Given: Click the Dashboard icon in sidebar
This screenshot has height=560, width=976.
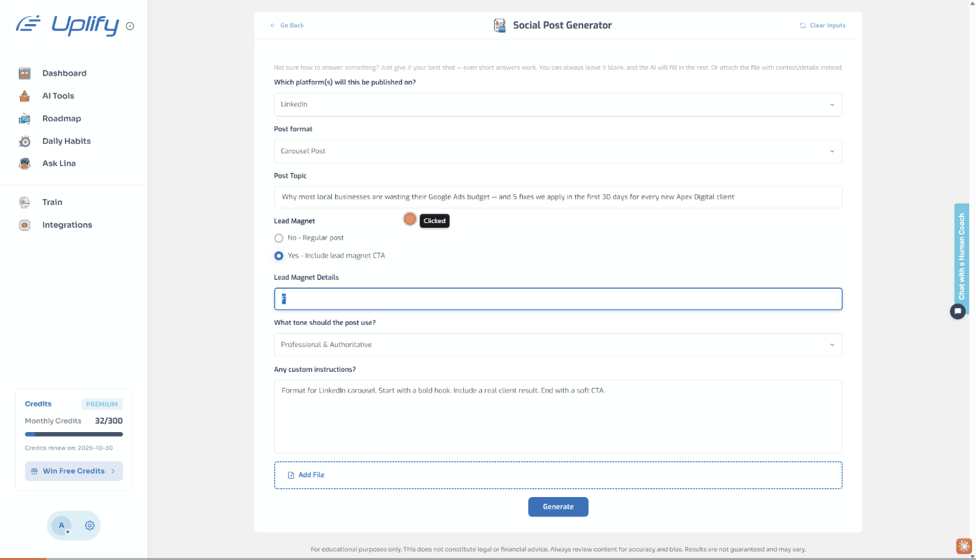Looking at the screenshot, I should [25, 74].
